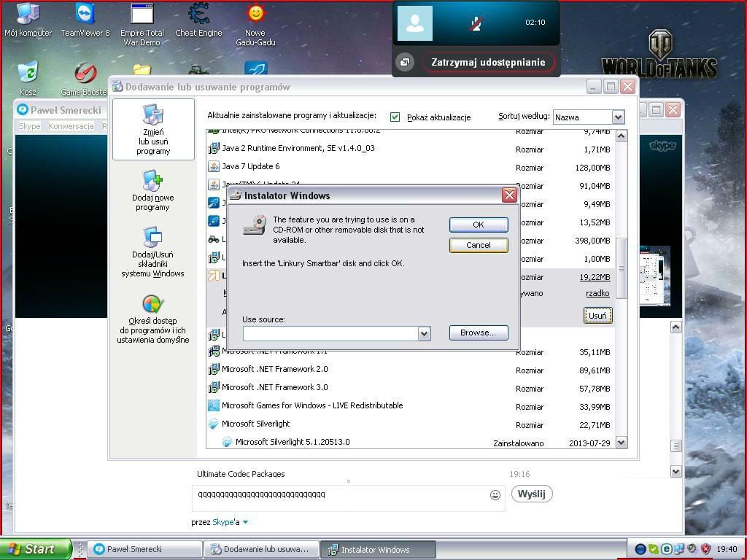Image resolution: width=747 pixels, height=560 pixels.
Task: Click Java 2 Runtime Environment entry icon
Action: point(214,149)
